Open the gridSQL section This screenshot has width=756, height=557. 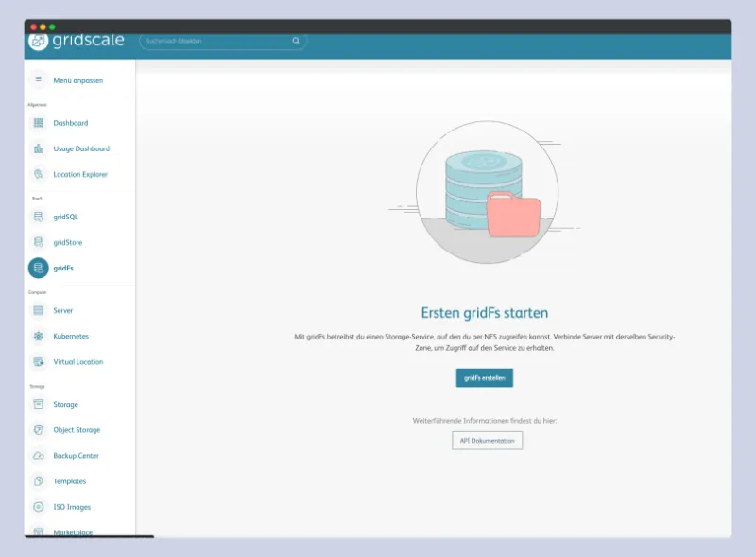(x=65, y=217)
